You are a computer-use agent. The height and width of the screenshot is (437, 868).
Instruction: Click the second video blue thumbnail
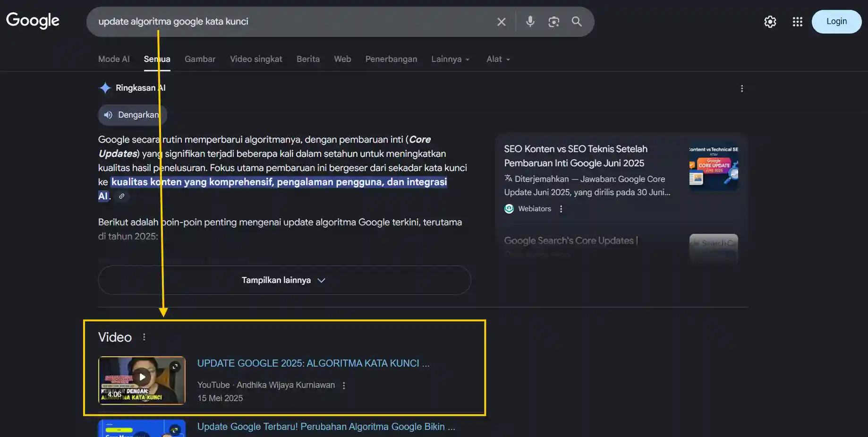tap(142, 428)
